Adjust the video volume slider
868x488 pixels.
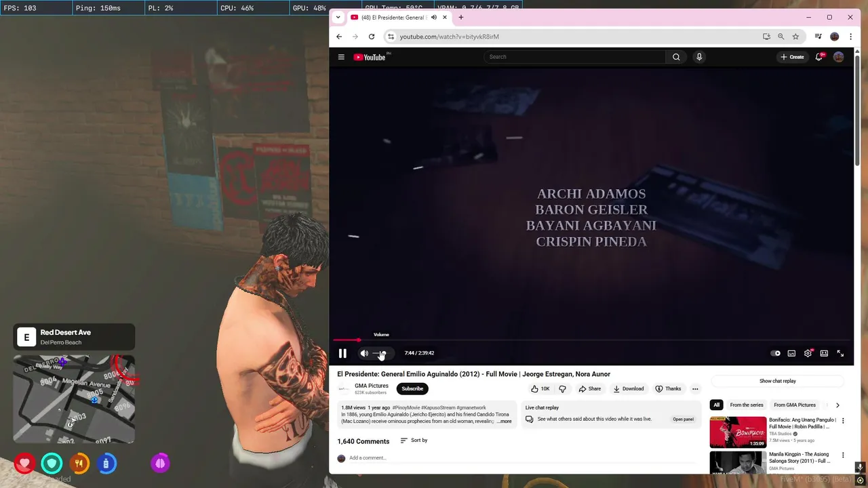380,353
